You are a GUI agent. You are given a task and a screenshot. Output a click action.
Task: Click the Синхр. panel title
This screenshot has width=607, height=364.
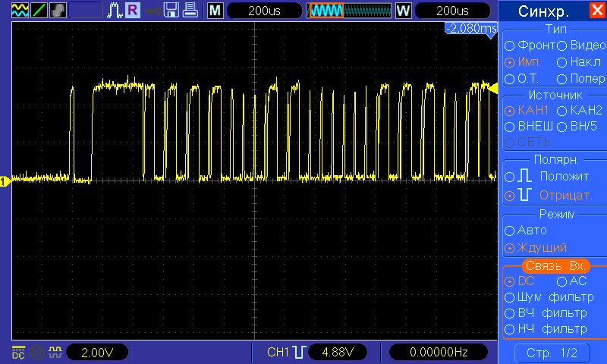tap(543, 11)
